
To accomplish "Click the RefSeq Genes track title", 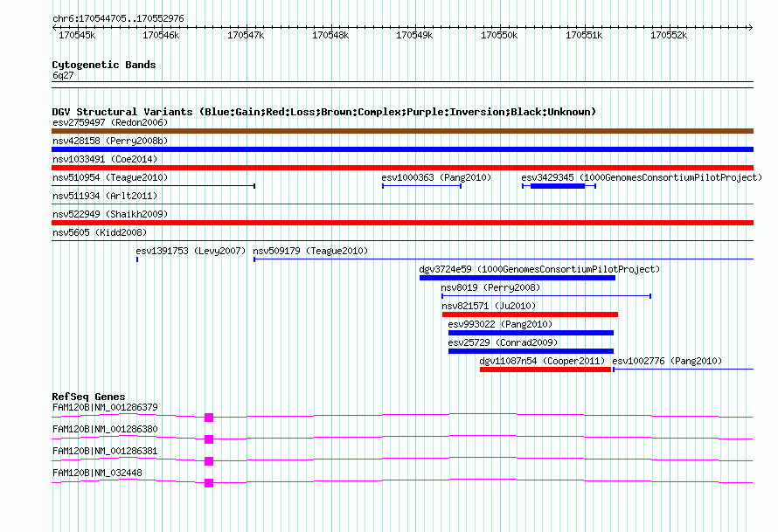I will pyautogui.click(x=89, y=397).
